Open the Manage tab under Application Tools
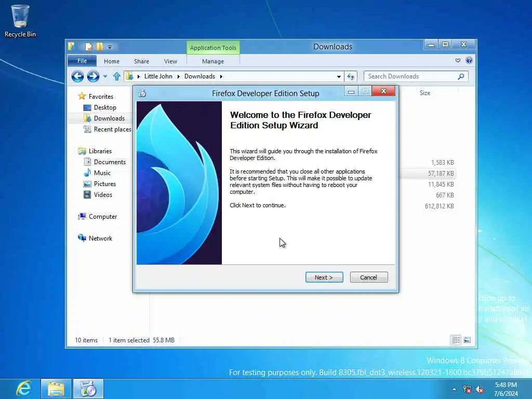 tap(212, 61)
